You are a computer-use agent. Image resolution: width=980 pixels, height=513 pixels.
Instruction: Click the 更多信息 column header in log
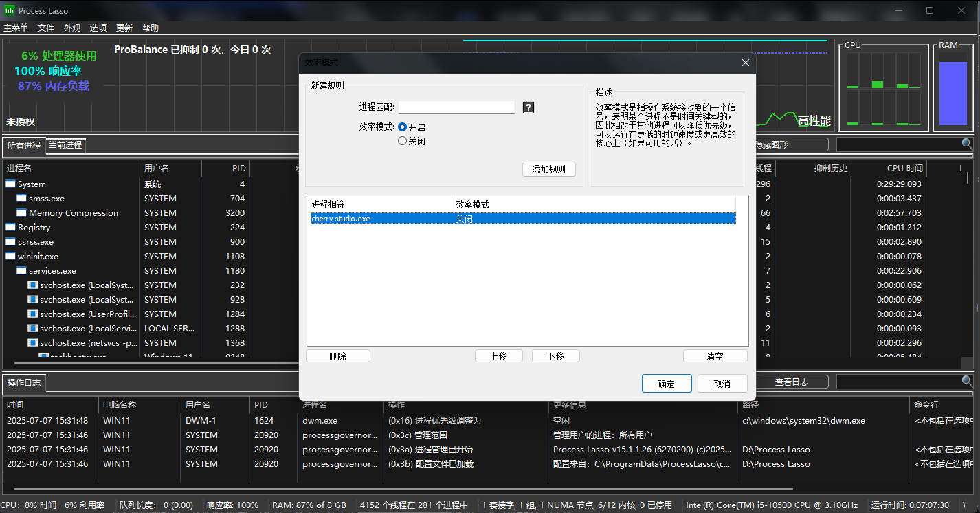pos(644,405)
